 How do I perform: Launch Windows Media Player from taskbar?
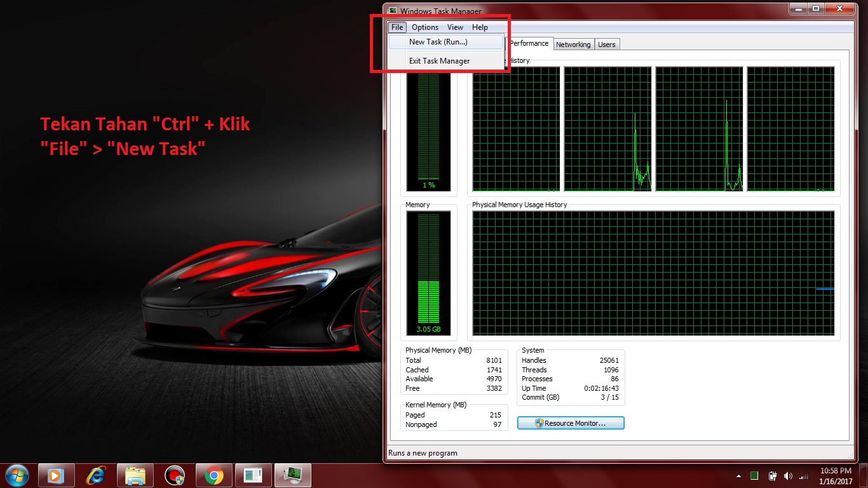[x=56, y=475]
